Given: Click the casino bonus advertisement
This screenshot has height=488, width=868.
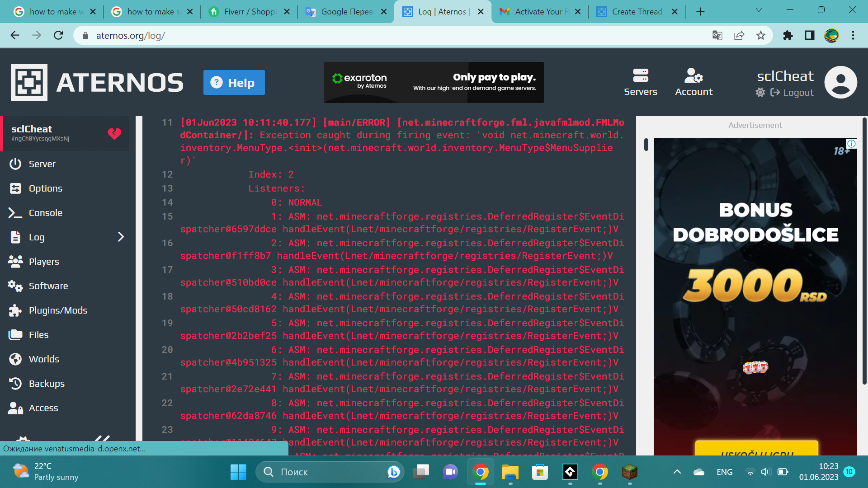Looking at the screenshot, I should click(755, 296).
